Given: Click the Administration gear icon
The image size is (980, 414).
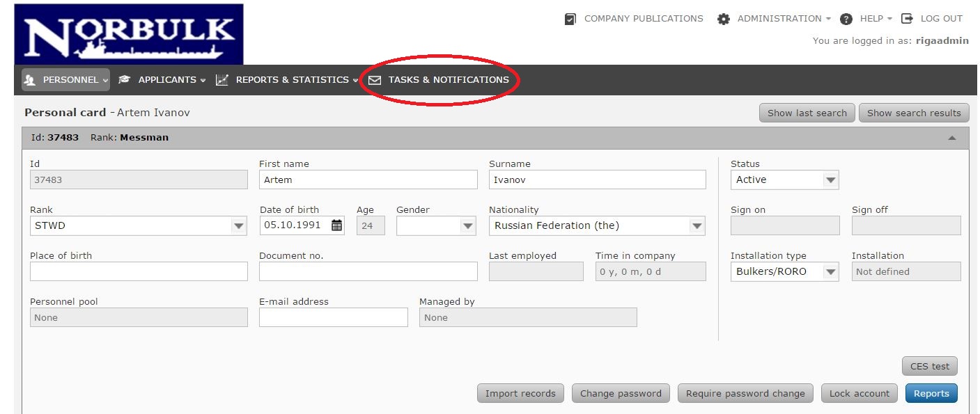Looking at the screenshot, I should pyautogui.click(x=724, y=19).
